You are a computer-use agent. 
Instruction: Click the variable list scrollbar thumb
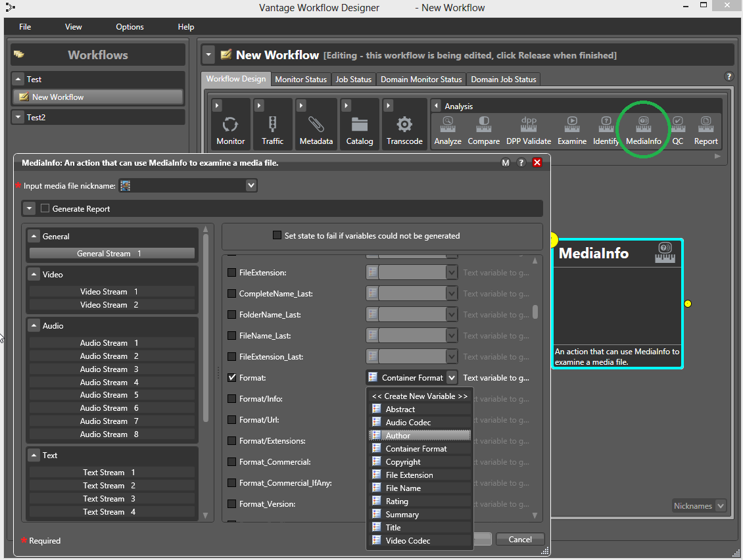pyautogui.click(x=535, y=312)
